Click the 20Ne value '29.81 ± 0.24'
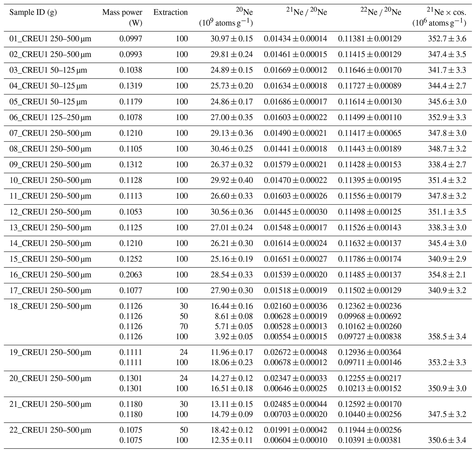This screenshot has height=453, width=476. [x=232, y=54]
